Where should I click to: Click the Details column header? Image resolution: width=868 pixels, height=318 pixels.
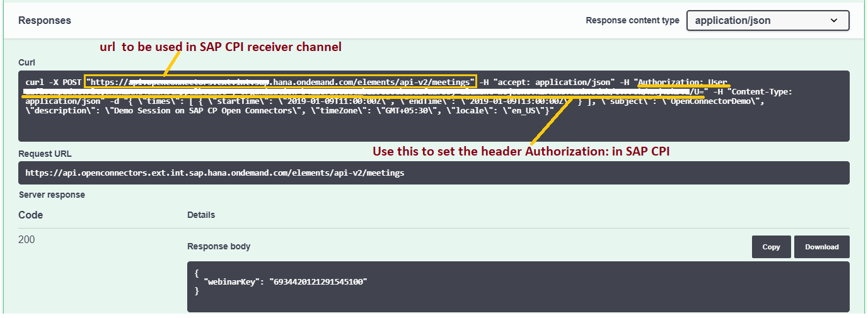coord(201,215)
